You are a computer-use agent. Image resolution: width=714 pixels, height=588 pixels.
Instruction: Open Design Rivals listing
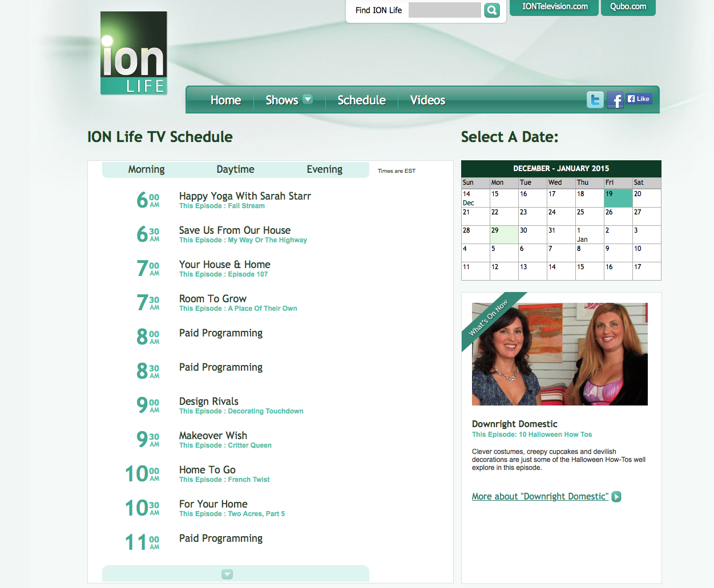point(209,402)
